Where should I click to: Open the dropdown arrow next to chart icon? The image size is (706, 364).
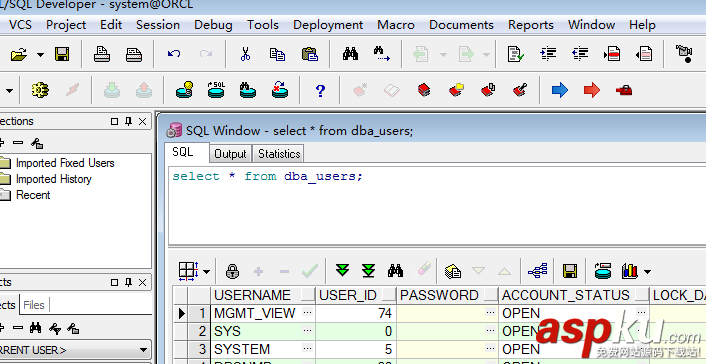(x=647, y=271)
